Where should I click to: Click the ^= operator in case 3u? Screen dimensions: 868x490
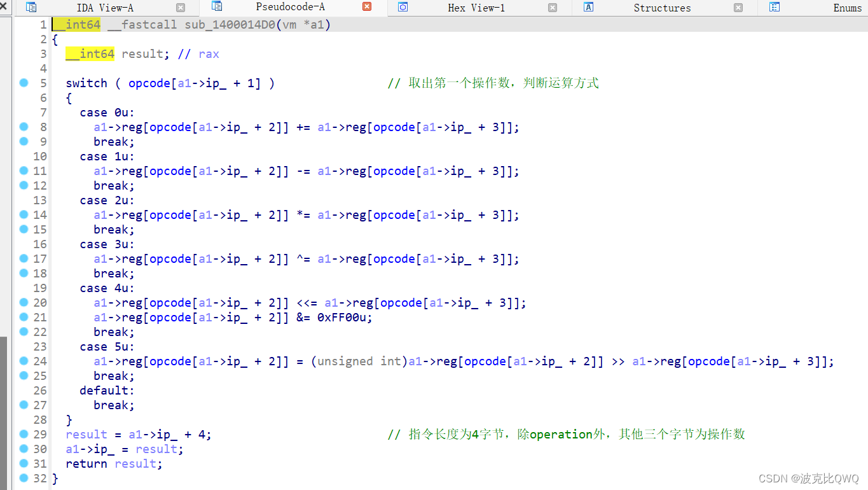303,259
